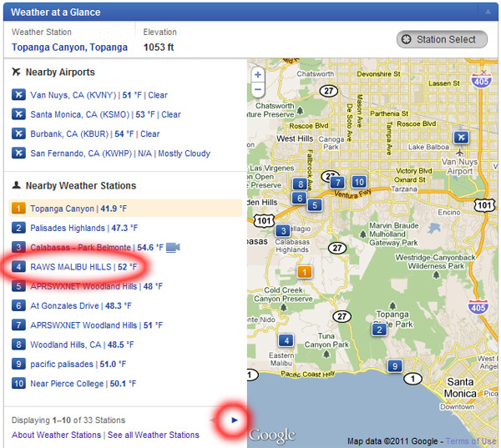
Task: Open At Gonzales Drive station
Action: (x=81, y=306)
